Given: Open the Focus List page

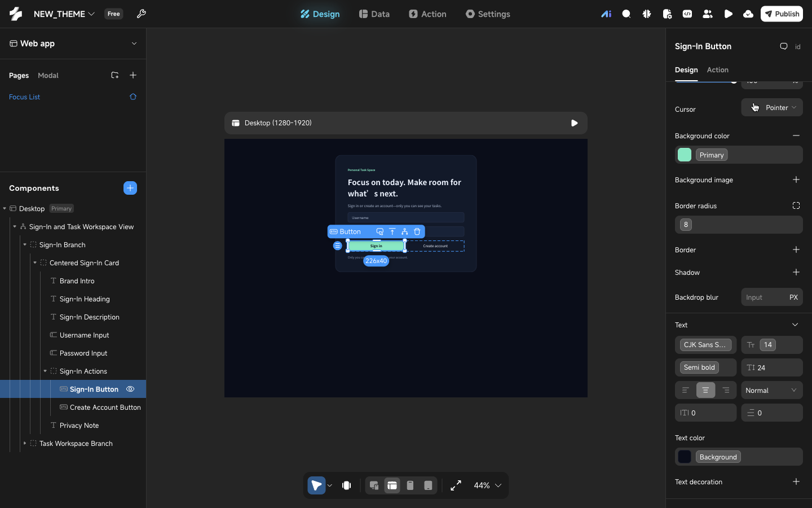Looking at the screenshot, I should point(25,97).
